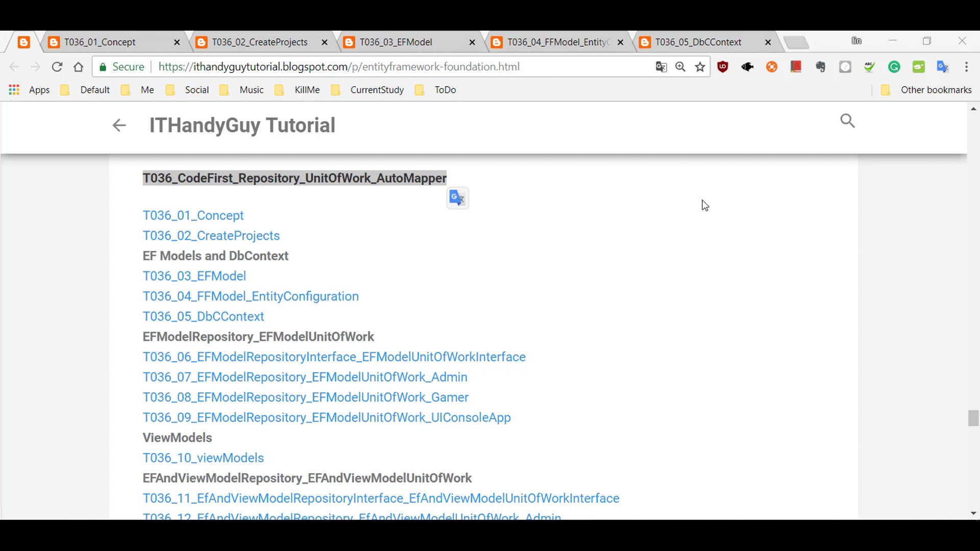Open T036_08 EFModelUnitOfWork_Gamer link
The image size is (980, 551).
(305, 397)
